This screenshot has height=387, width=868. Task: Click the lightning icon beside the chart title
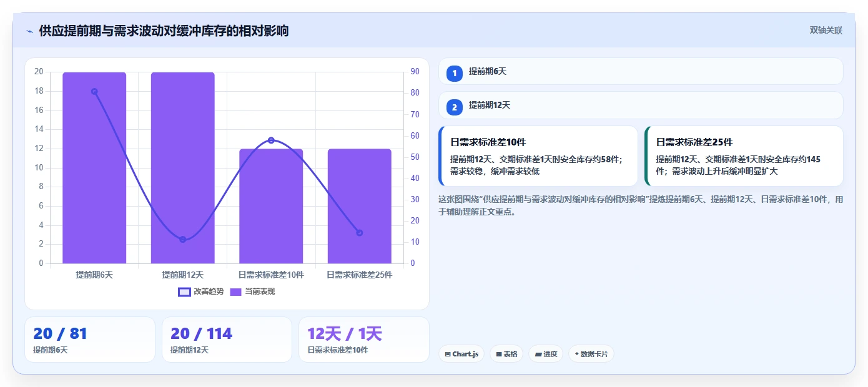coord(29,31)
